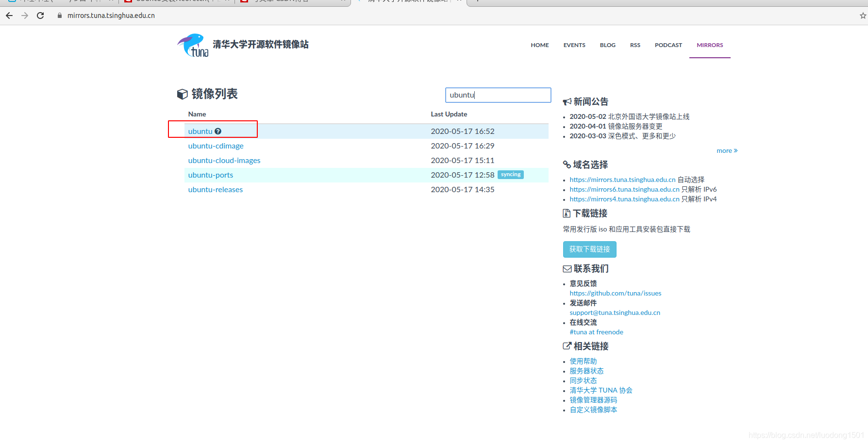Screen dimensions: 868x444
Task: Open the EVENTS menu item
Action: click(x=574, y=45)
